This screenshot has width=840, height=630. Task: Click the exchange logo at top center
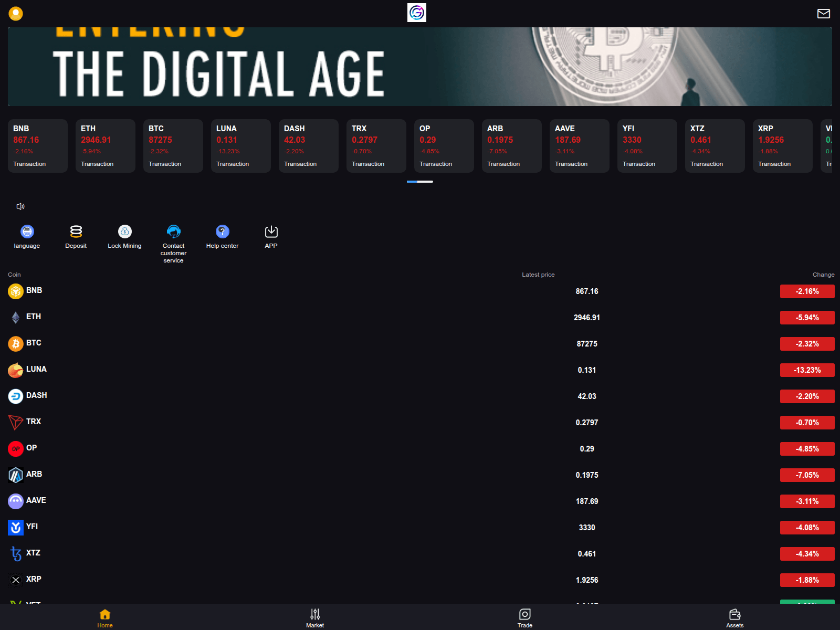pyautogui.click(x=416, y=13)
